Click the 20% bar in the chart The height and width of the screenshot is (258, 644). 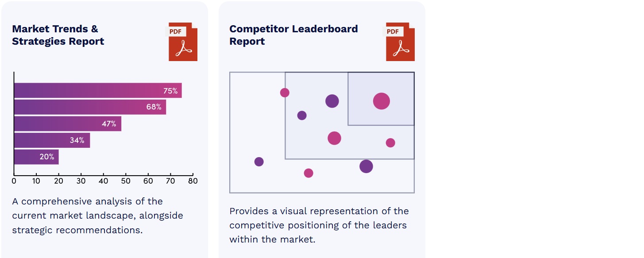36,157
